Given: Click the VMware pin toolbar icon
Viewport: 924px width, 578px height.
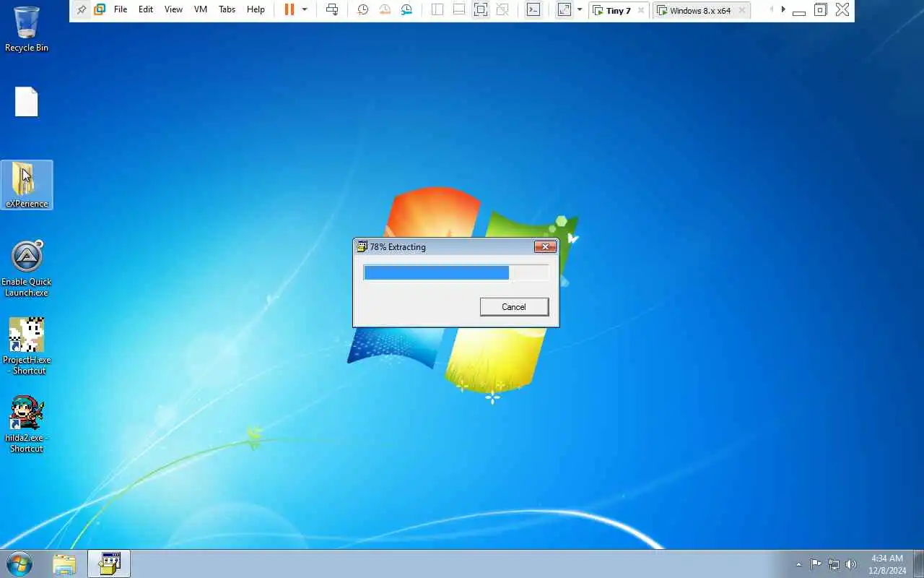Looking at the screenshot, I should (x=81, y=10).
